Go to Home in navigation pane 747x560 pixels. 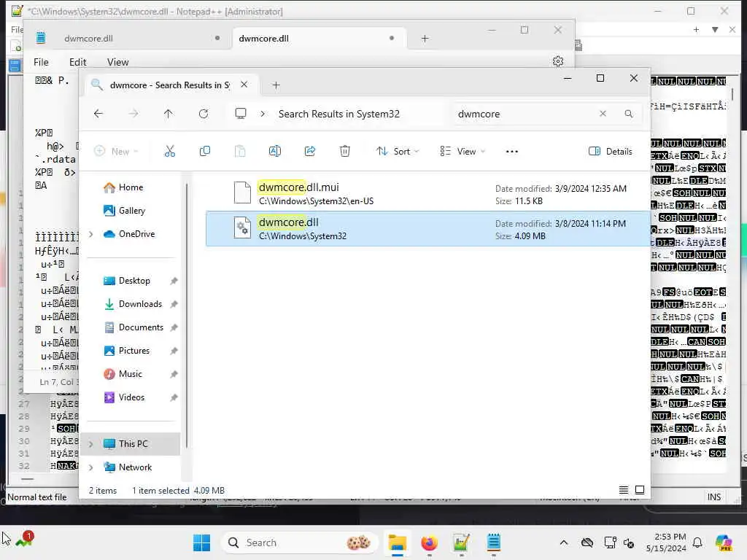pyautogui.click(x=131, y=187)
